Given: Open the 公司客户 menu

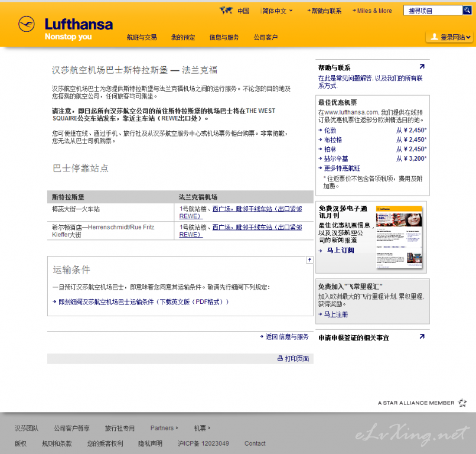Looking at the screenshot, I should click(266, 37).
